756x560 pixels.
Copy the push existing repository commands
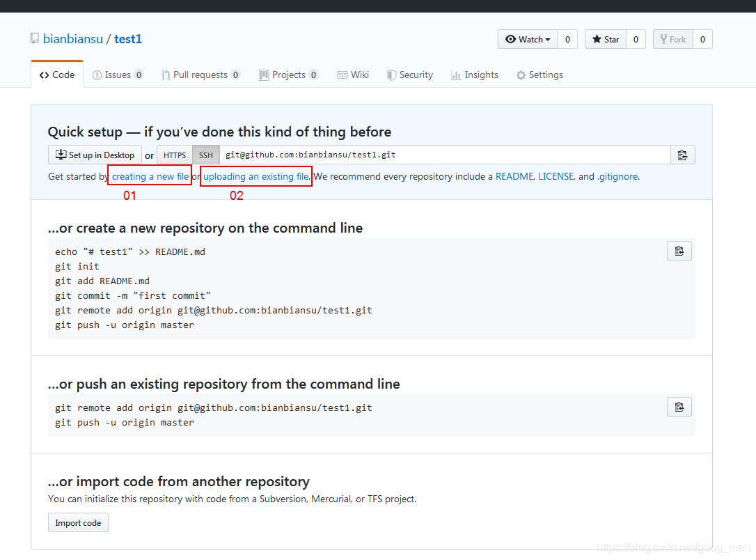[x=679, y=407]
